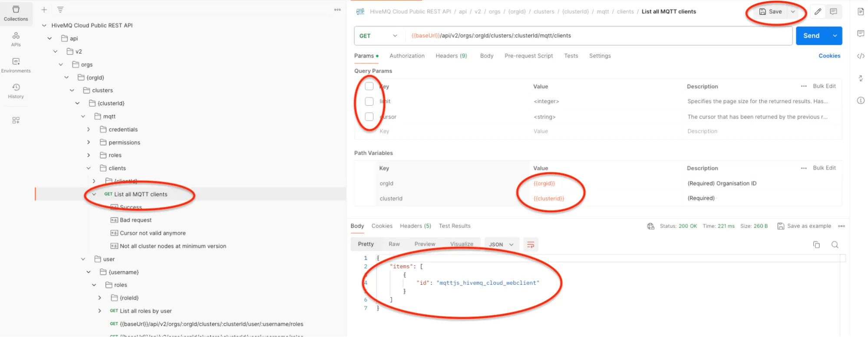Expand the credentials folder
Screen dimensions: 868x337
coord(89,130)
